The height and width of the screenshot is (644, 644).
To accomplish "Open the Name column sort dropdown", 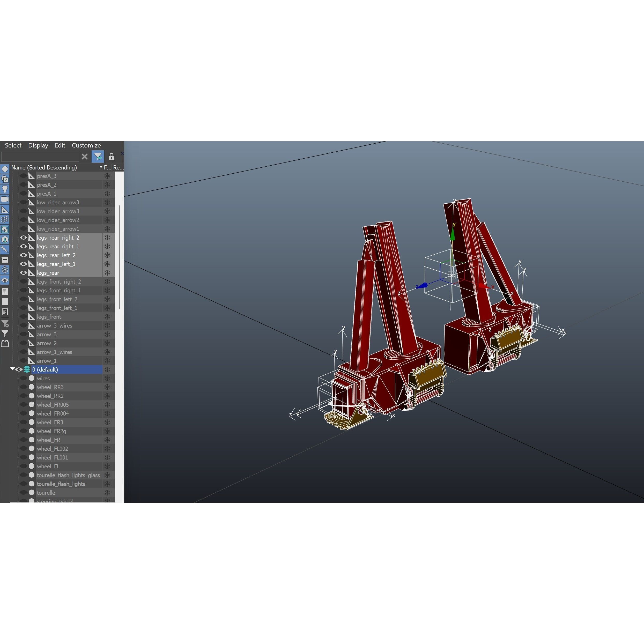I will click(x=101, y=168).
